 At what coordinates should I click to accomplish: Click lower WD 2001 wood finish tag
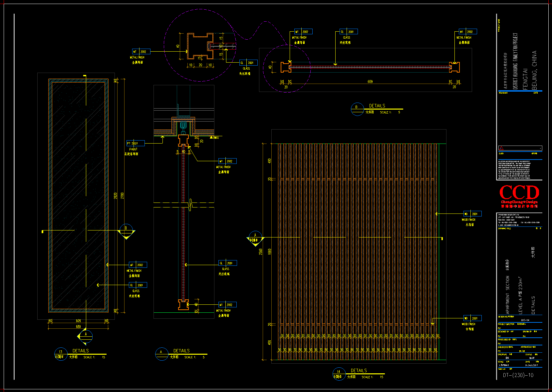point(472,318)
